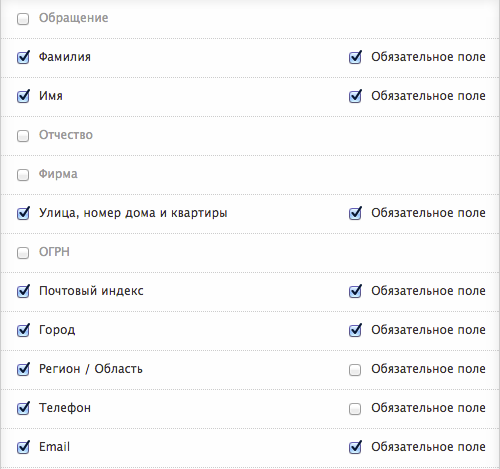Enable the Обращение field checkbox
500x469 pixels.
(23, 19)
